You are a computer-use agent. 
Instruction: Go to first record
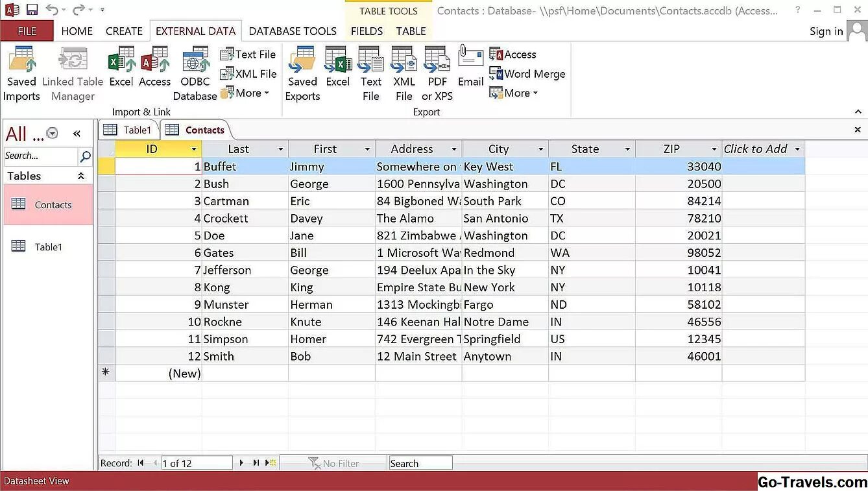coord(140,463)
